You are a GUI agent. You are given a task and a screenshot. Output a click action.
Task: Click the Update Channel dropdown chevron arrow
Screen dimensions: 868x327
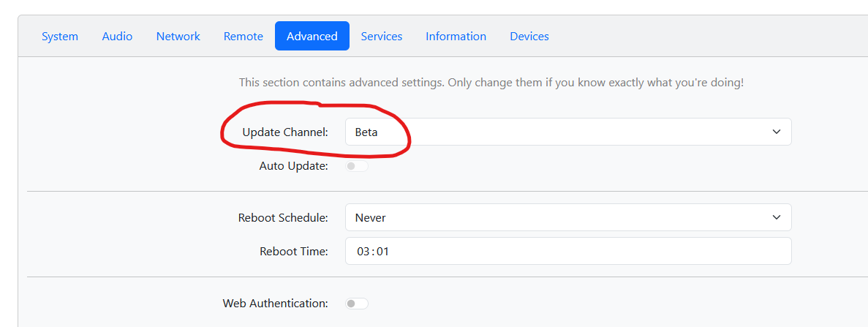[776, 132]
